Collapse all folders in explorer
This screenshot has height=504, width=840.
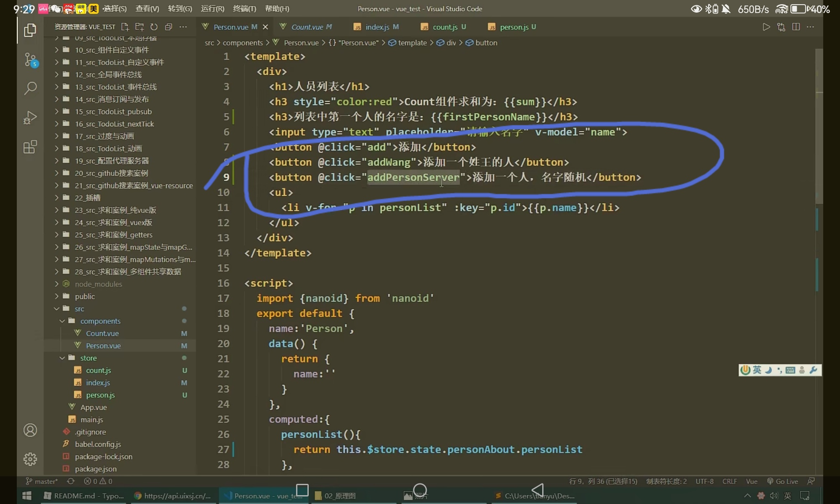click(x=168, y=27)
